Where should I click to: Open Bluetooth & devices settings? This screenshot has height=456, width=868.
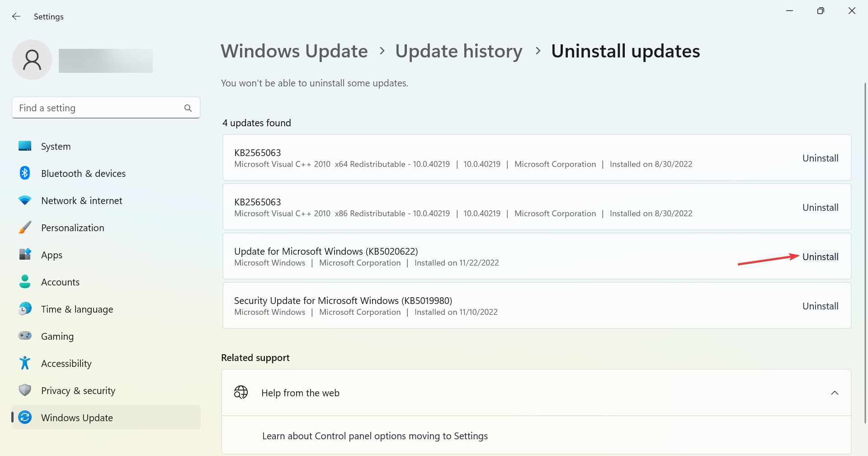coord(106,173)
